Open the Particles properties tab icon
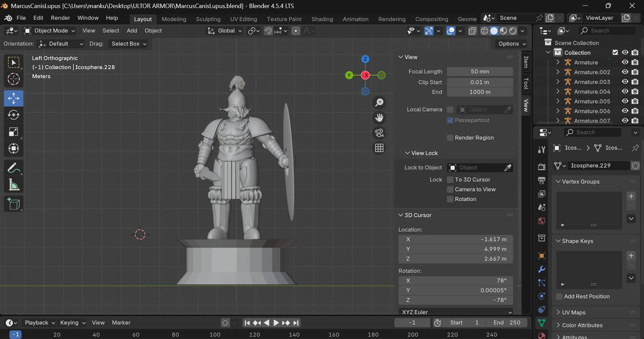 (x=542, y=283)
